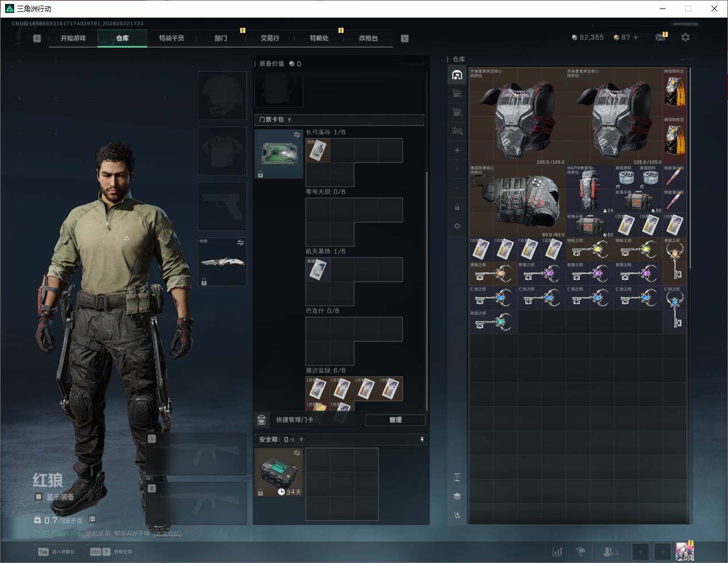This screenshot has height=563, width=728.
Task: Open the weight details list icon
Action: point(92,519)
